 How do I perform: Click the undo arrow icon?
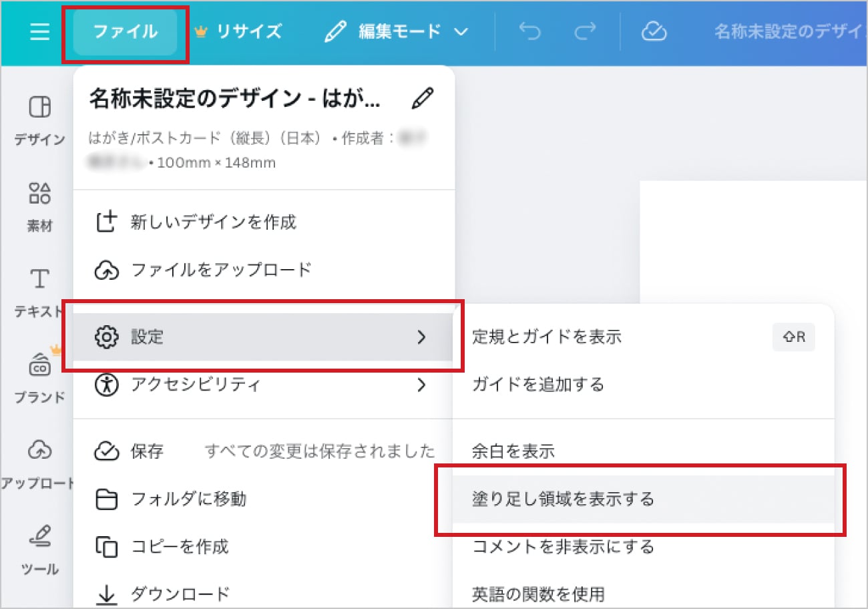coord(529,31)
